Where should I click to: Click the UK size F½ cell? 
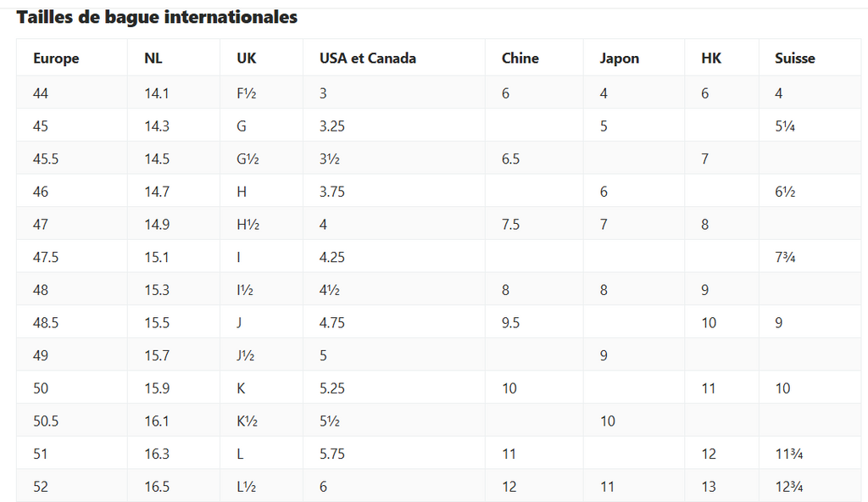(247, 93)
